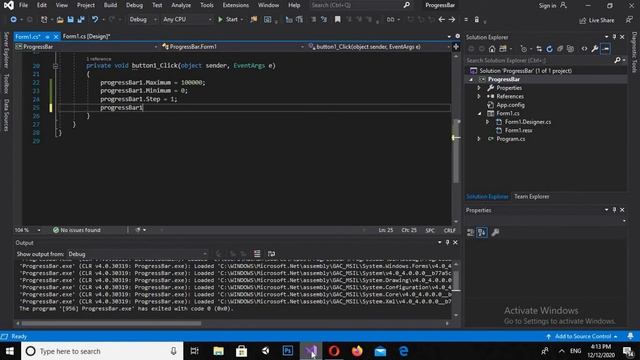Screen dimensions: 640x360
Task: Click No issues found indicator
Action: (76, 230)
